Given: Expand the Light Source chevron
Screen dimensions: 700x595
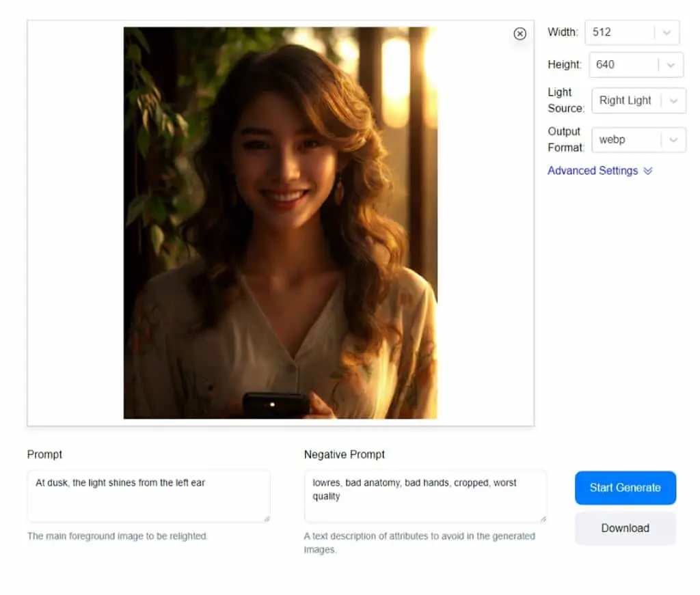Looking at the screenshot, I should 673,101.
